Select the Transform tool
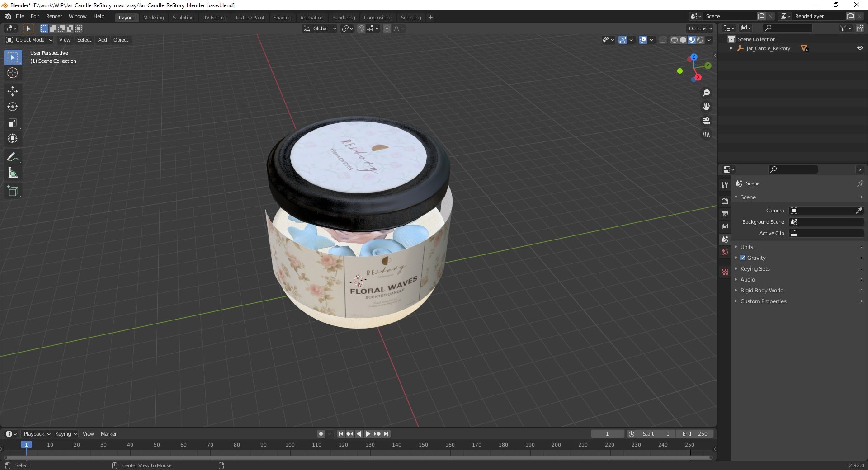The width and height of the screenshot is (868, 470). tap(13, 139)
